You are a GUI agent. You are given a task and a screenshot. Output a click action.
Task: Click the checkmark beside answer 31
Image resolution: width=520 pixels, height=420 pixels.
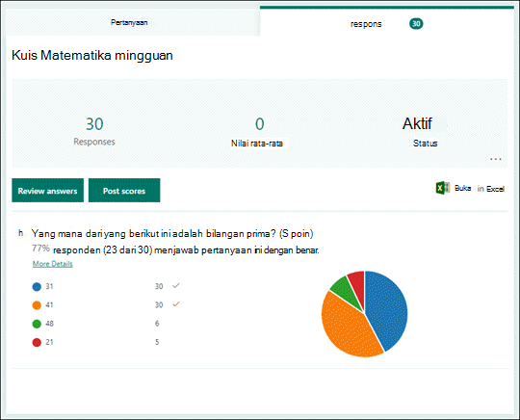click(x=176, y=286)
